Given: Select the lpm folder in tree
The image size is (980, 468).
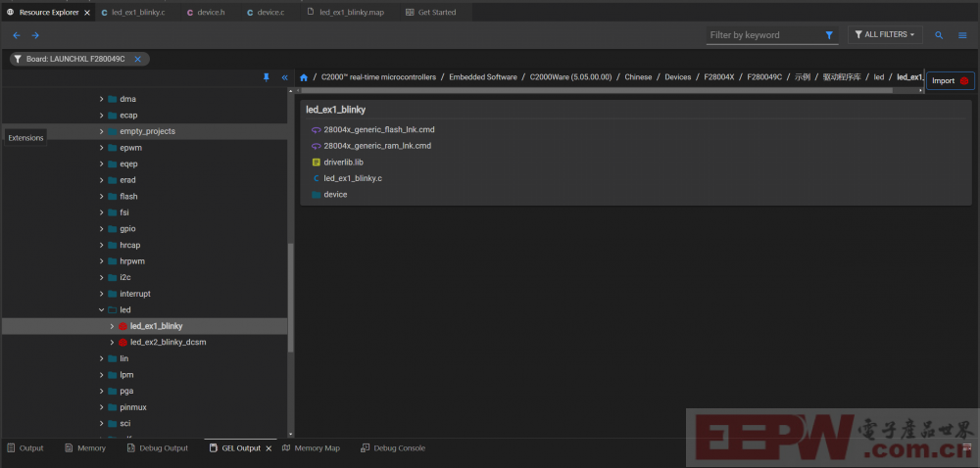Looking at the screenshot, I should [126, 375].
